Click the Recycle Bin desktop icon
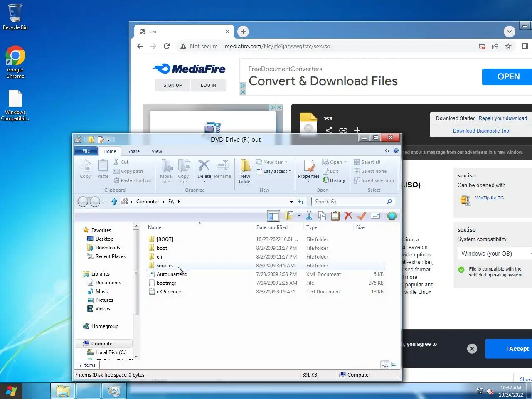 [x=15, y=17]
